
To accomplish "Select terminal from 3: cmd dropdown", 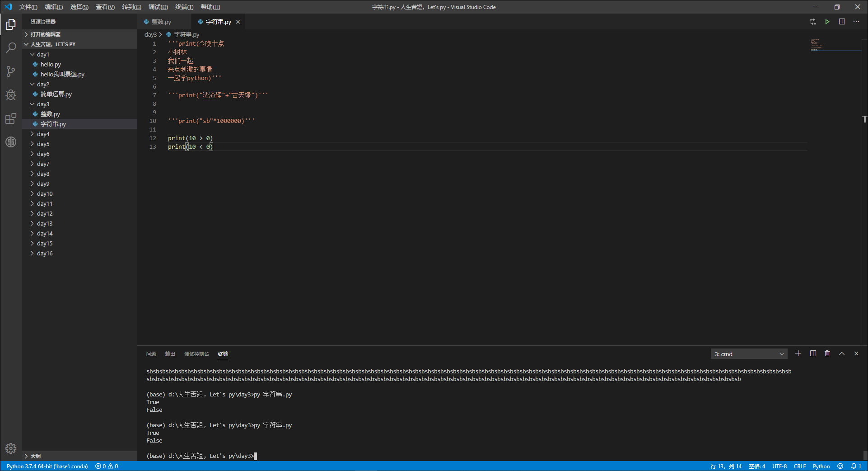I will coord(749,354).
